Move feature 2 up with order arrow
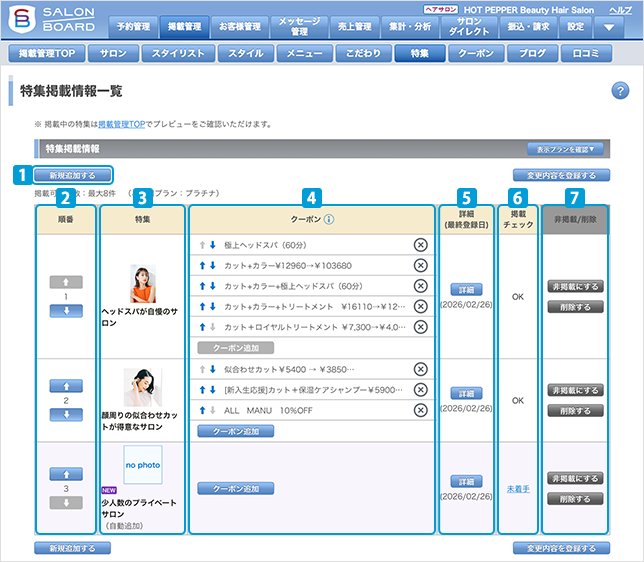This screenshot has height=562, width=644. pyautogui.click(x=66, y=386)
